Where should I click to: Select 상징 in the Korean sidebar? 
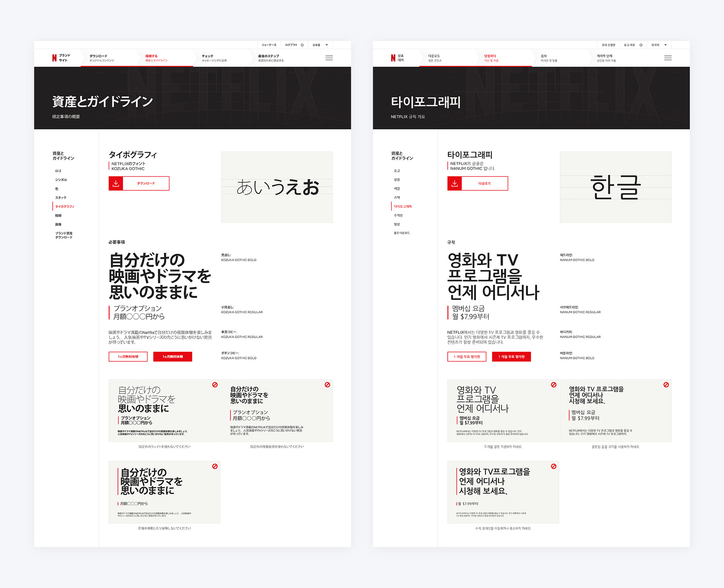397,180
